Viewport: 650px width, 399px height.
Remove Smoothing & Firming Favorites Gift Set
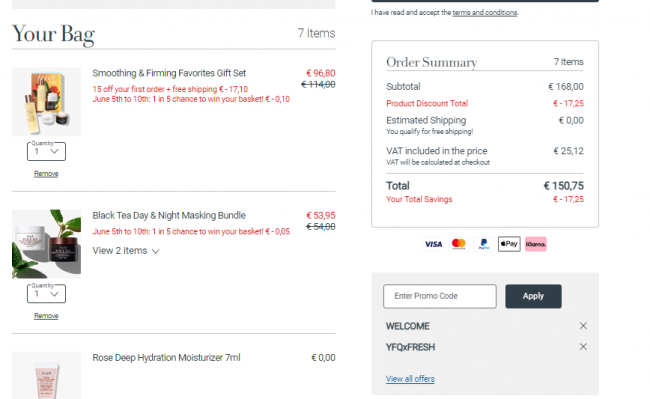pyautogui.click(x=46, y=174)
